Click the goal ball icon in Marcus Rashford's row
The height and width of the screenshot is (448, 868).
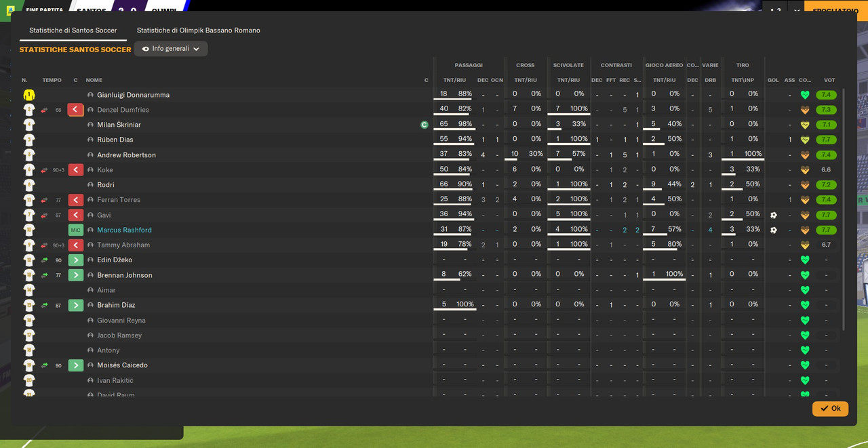[x=774, y=230]
